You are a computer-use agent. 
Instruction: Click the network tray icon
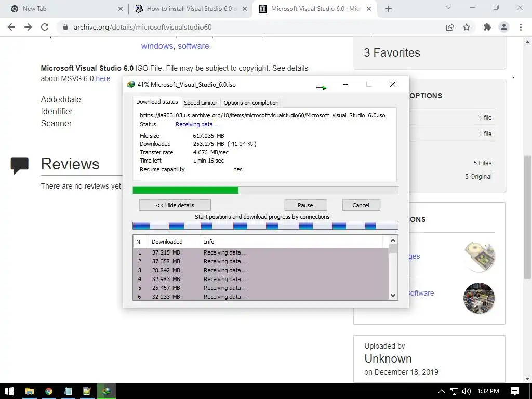coord(454,391)
